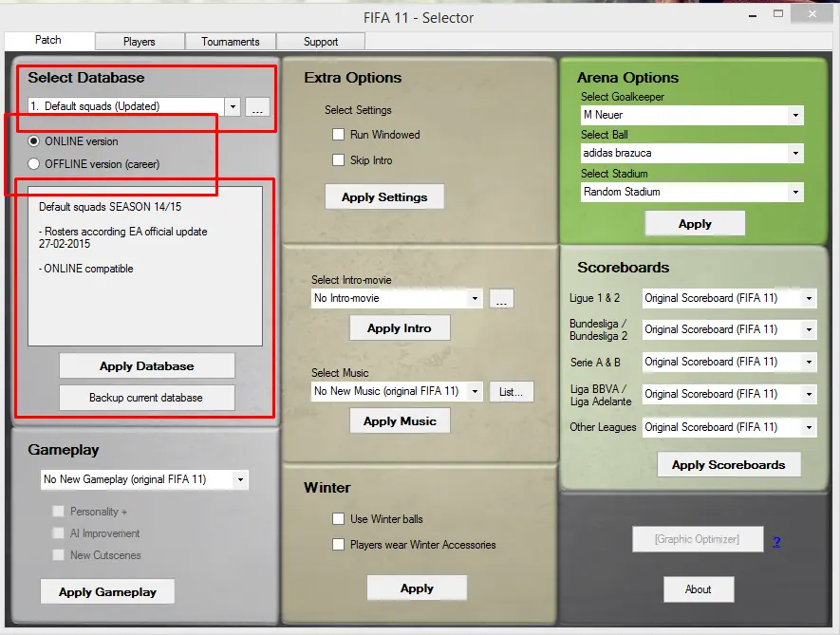Expand the Select Intro-movie dropdown
The height and width of the screenshot is (635, 840).
(x=475, y=298)
